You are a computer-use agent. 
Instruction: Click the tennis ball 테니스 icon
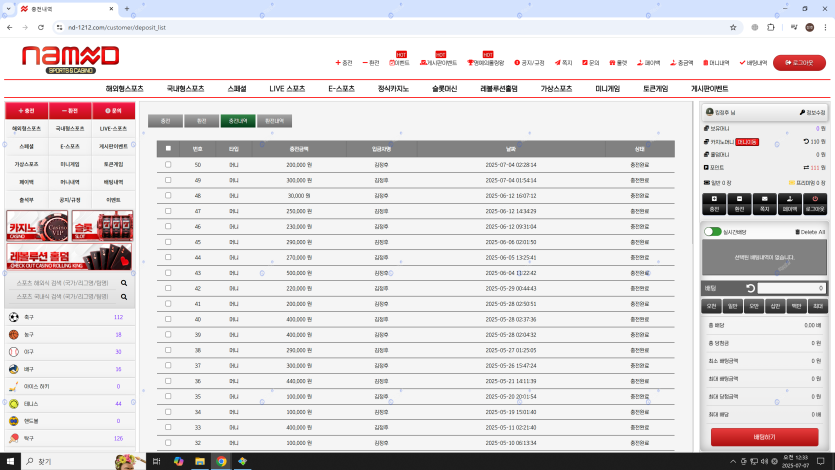coord(14,403)
